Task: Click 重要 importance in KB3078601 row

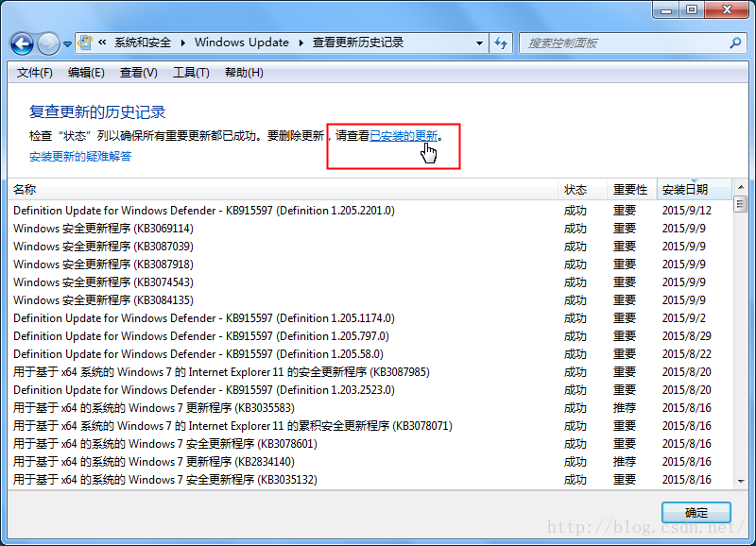Action: 625,444
